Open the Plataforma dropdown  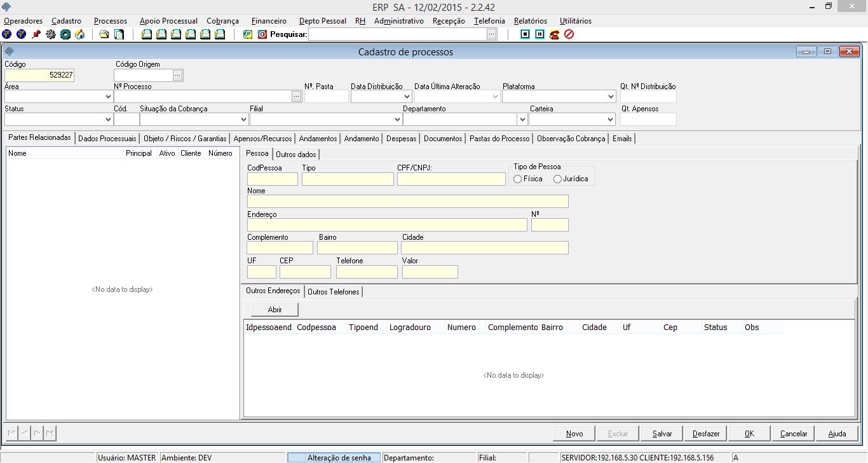pos(611,97)
